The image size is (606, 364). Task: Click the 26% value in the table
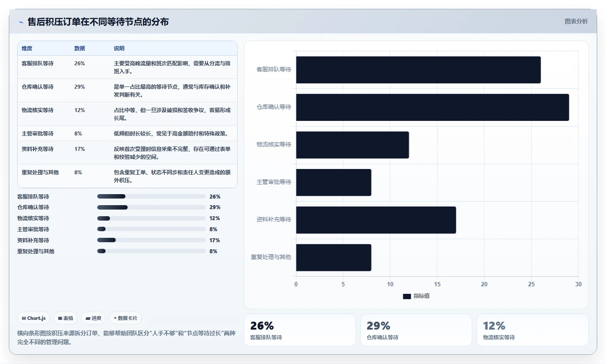[80, 64]
